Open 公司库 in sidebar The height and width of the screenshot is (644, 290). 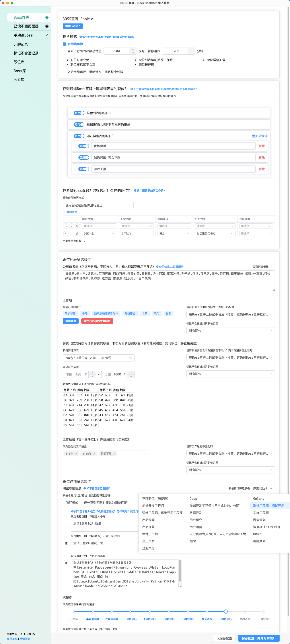pos(19,79)
